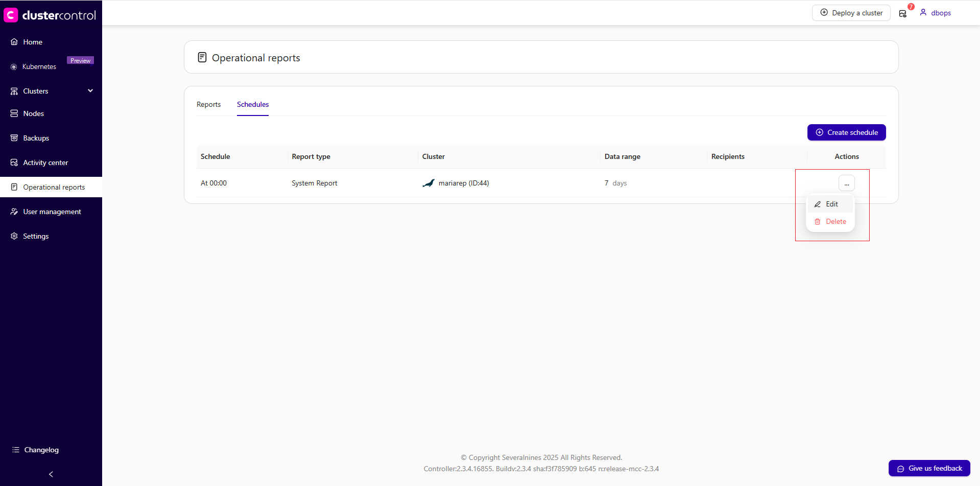Toggle the schedule row actions ellipsis menu
Screen dimensions: 980x486
tap(846, 183)
